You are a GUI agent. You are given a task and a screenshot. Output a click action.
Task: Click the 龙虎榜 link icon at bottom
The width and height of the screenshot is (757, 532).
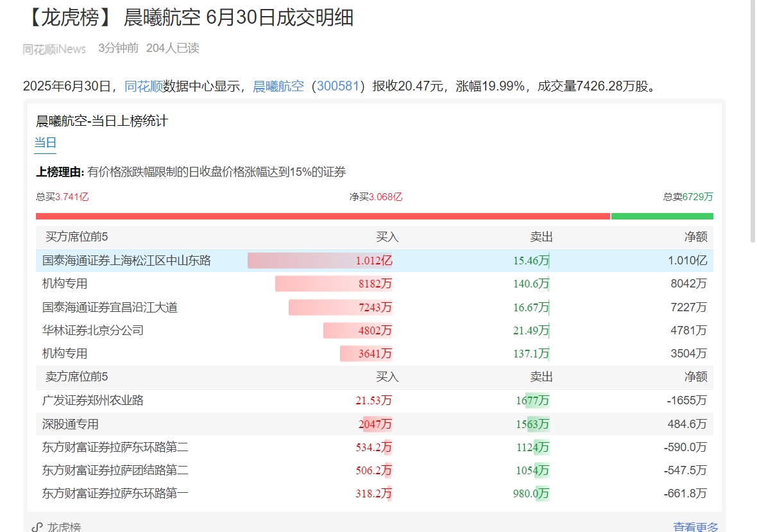click(37, 527)
